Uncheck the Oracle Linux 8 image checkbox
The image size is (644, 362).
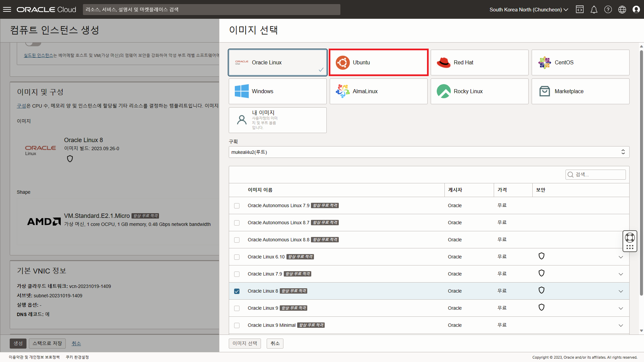coord(237,291)
